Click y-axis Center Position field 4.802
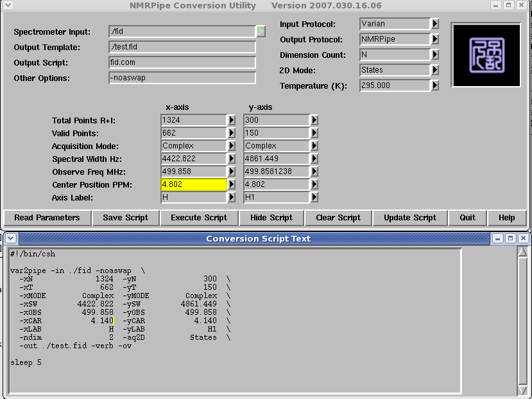 coord(277,184)
